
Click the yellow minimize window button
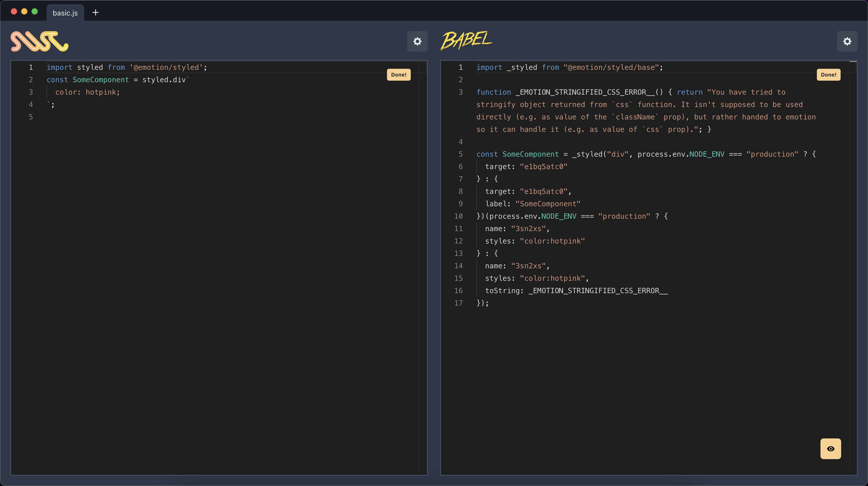click(x=24, y=11)
